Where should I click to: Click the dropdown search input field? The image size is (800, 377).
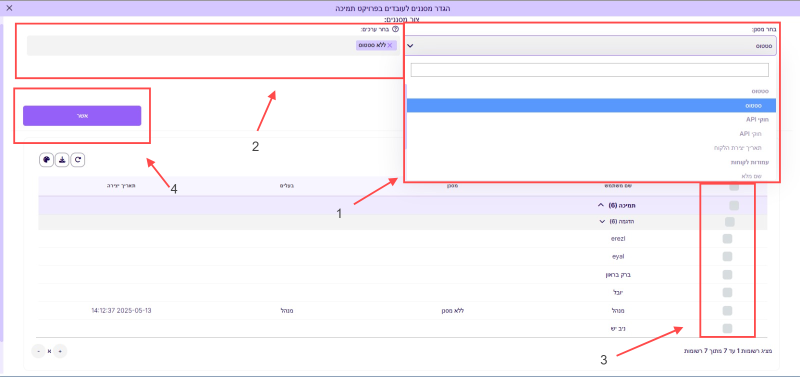point(589,70)
